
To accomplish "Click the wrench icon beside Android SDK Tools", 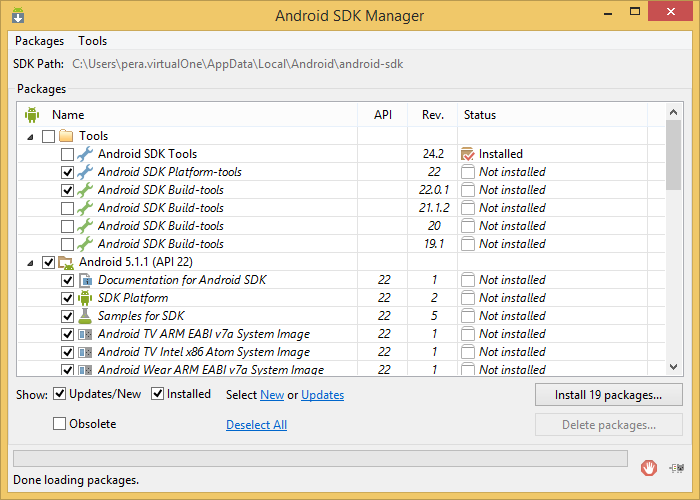I will tap(85, 154).
